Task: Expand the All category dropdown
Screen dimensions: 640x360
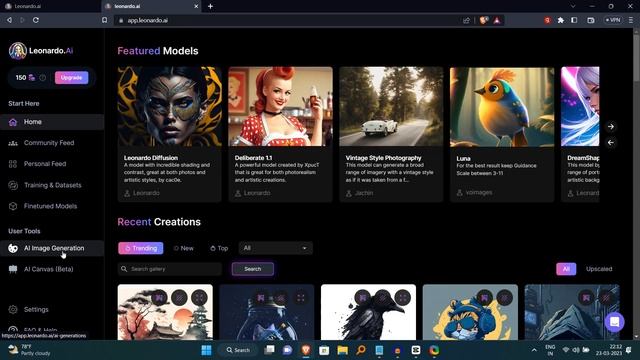Action: point(276,248)
